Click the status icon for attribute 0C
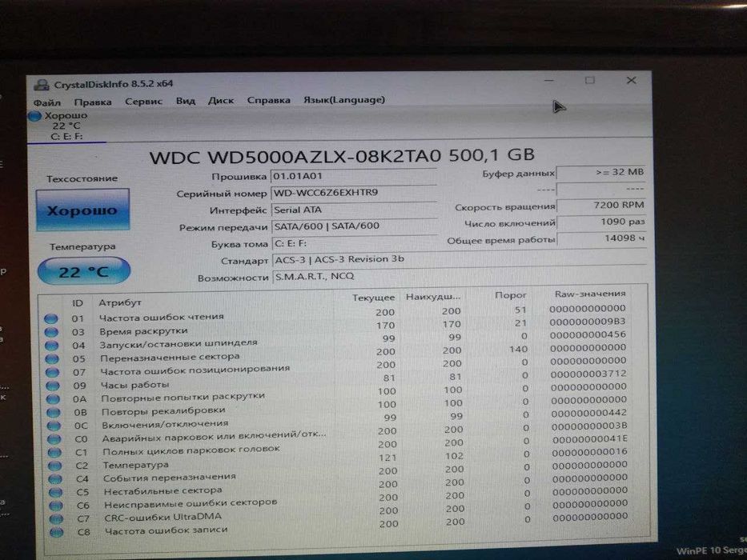747x560 pixels. coord(54,426)
